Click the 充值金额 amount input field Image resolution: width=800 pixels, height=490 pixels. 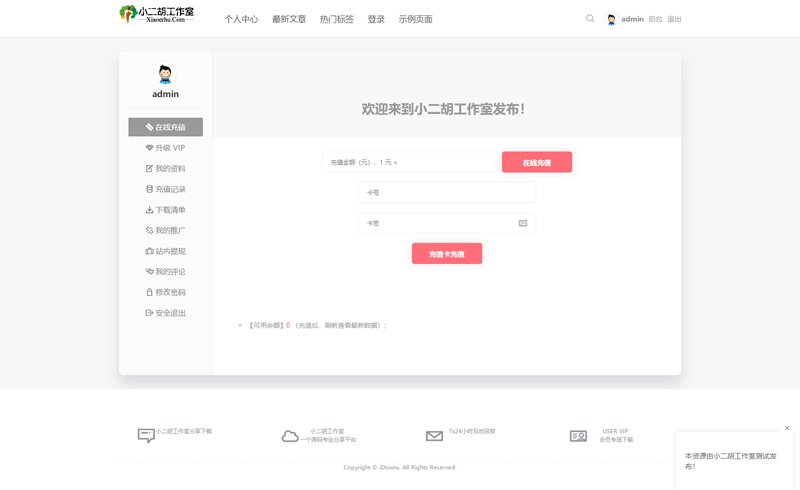(409, 162)
